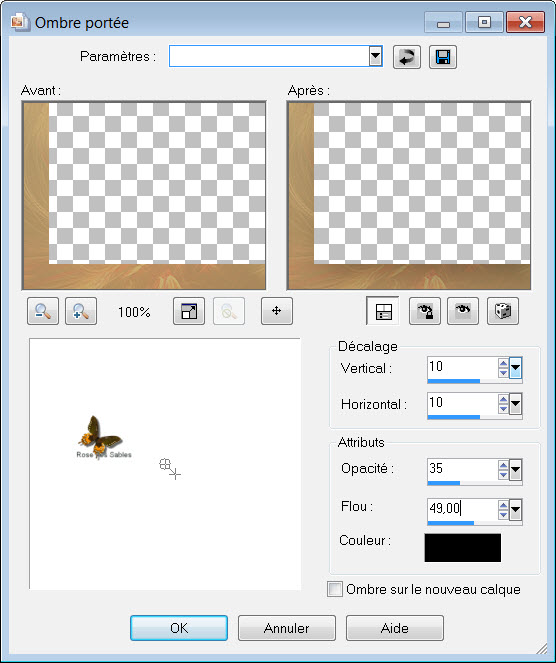The image size is (556, 663).
Task: Open the Paramètres preset dropdown
Action: point(375,56)
